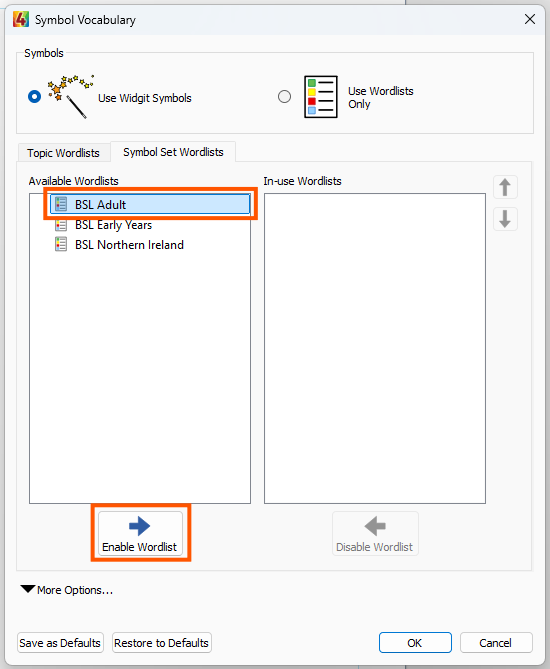Expand the More Options section
The width and height of the screenshot is (550, 669).
point(67,590)
